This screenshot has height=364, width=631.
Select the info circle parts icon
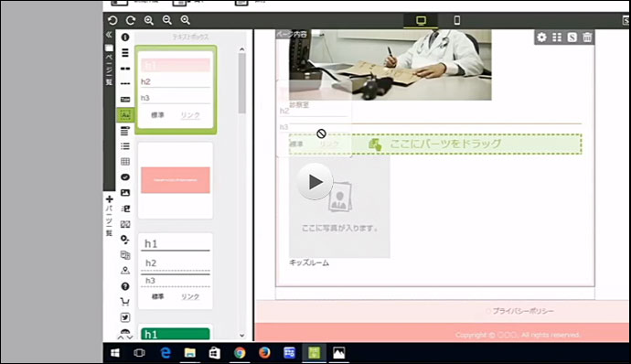click(x=125, y=37)
